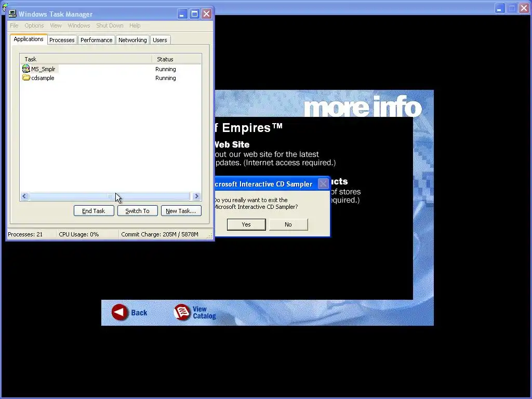The height and width of the screenshot is (399, 532).
Task: Click the MS_Smplr application icon in task list
Action: tap(26, 69)
